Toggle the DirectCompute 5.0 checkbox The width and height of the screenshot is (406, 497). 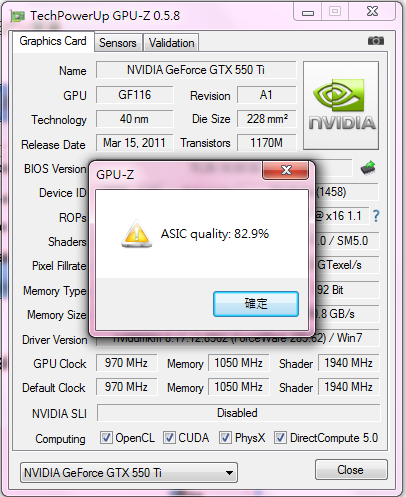coord(280,437)
